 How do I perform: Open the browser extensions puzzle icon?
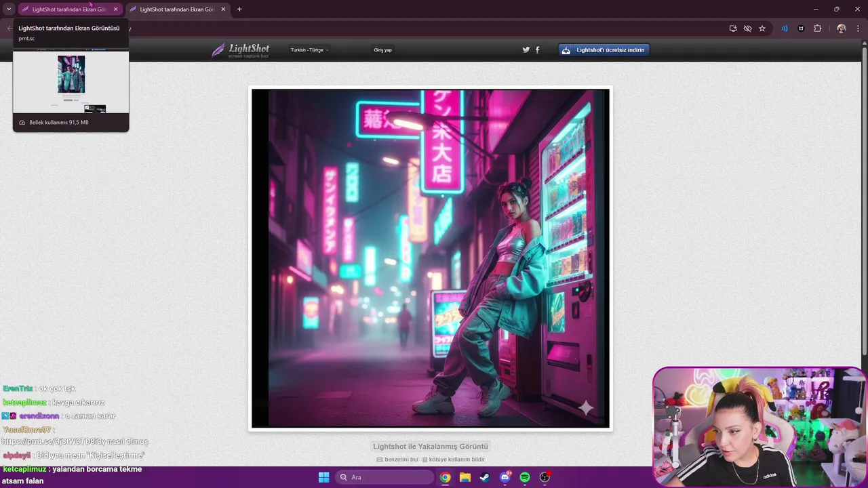pyautogui.click(x=817, y=28)
